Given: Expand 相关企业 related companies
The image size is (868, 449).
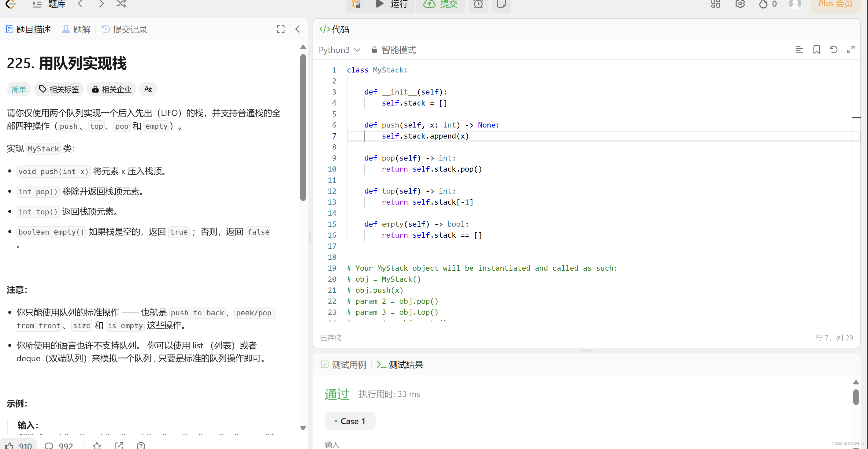Looking at the screenshot, I should [x=112, y=89].
